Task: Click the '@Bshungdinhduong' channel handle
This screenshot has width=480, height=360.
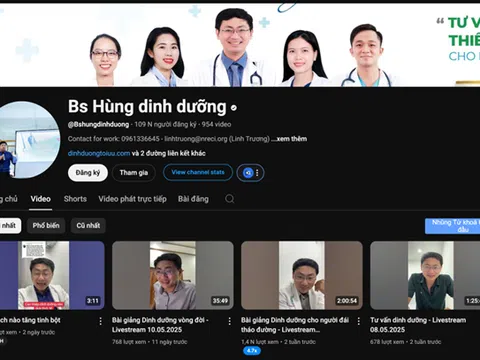Action: pos(98,125)
